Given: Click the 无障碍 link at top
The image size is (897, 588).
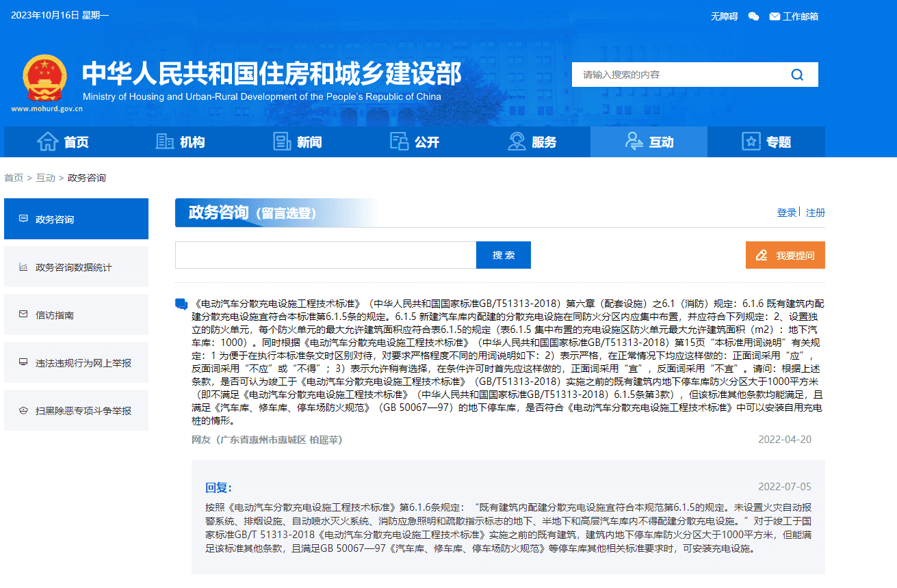Looking at the screenshot, I should (x=725, y=16).
